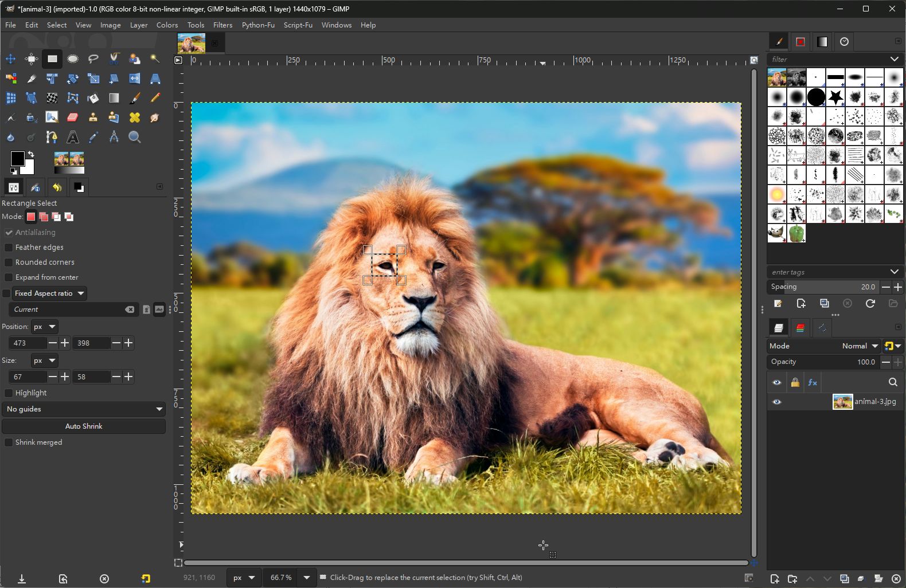
Task: Open the Fixed Aspect ratio dropdown
Action: coord(49,293)
